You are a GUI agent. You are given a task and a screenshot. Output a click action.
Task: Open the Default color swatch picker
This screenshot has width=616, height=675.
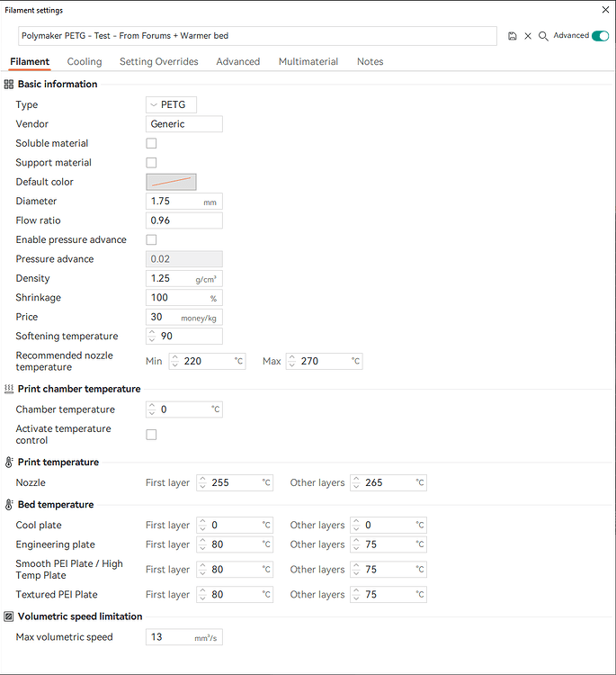tap(171, 182)
